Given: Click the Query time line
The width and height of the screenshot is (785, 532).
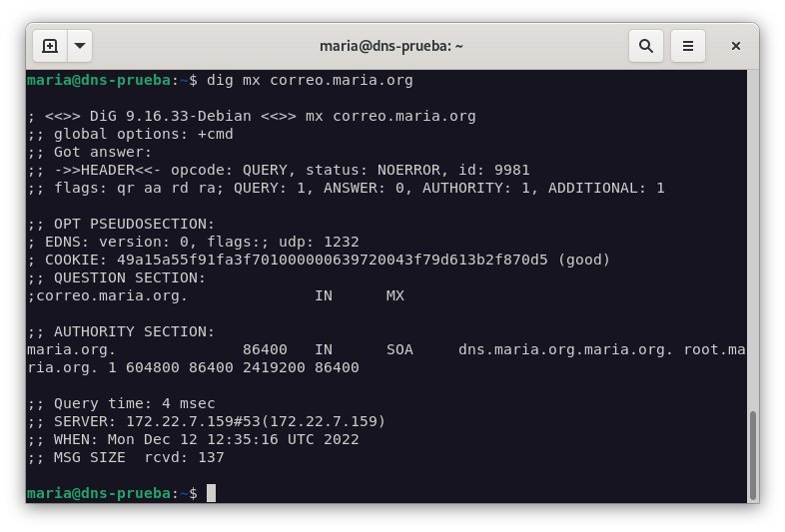Looking at the screenshot, I should tap(121, 403).
